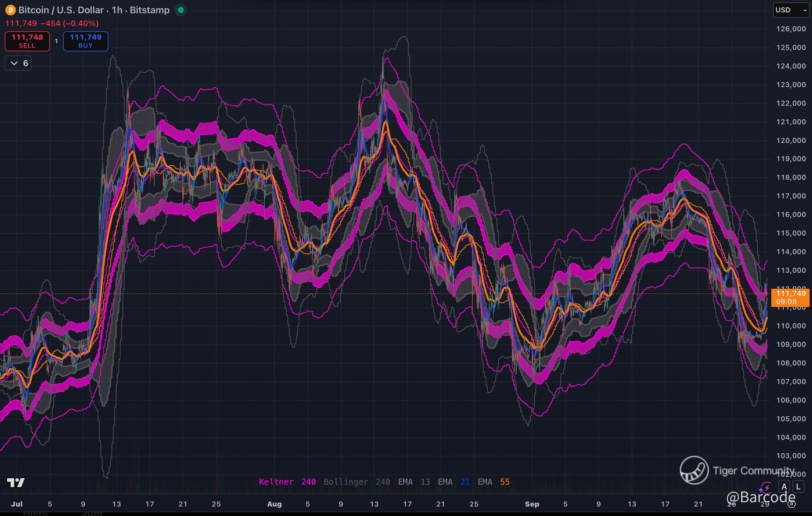812x516 pixels.
Task: Click the green market status indicator dot
Action: tap(181, 10)
